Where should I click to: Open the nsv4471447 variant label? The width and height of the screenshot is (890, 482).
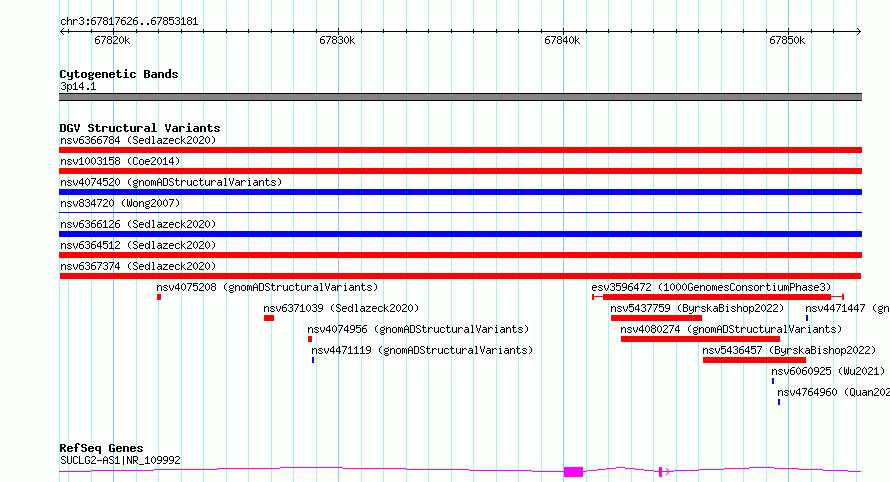(x=847, y=308)
